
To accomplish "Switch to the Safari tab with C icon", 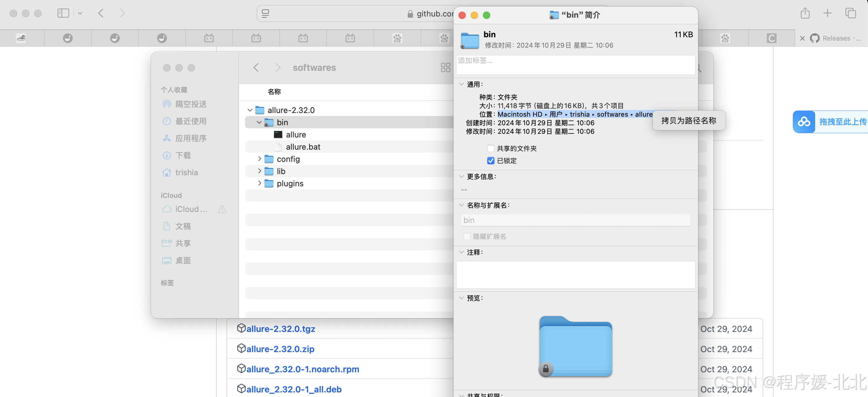I will [771, 38].
